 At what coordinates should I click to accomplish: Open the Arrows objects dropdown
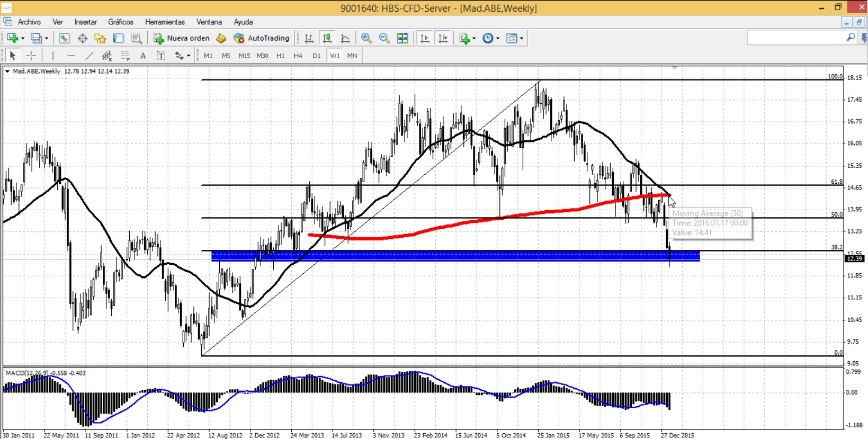pyautogui.click(x=189, y=56)
